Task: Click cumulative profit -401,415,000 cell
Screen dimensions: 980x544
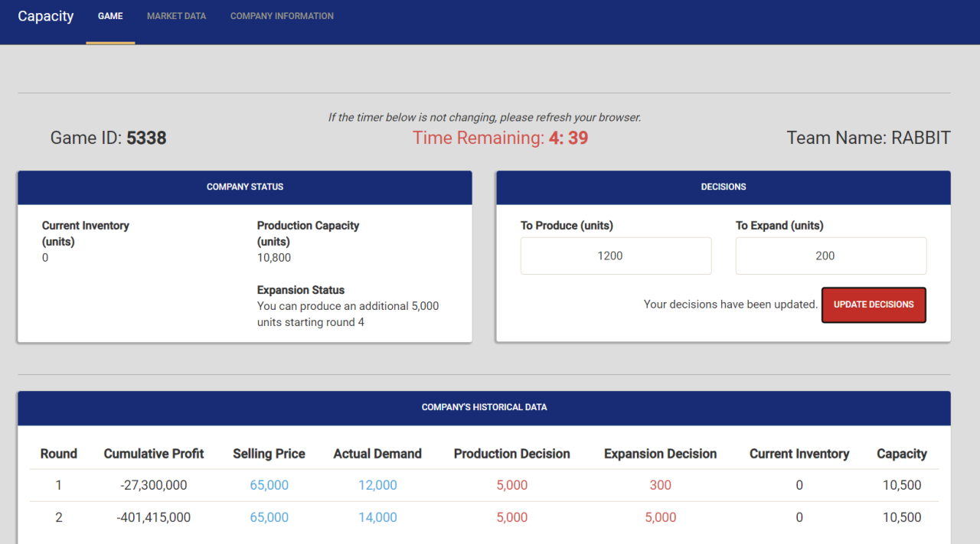Action: tap(154, 517)
